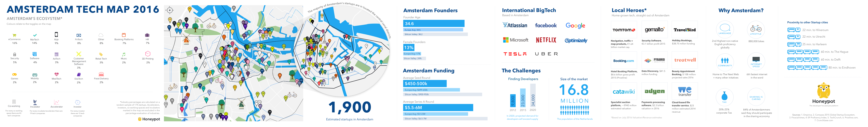Viewport: 868px width, 127px height.
Task: Click the Games controller icon
Action: point(14,74)
